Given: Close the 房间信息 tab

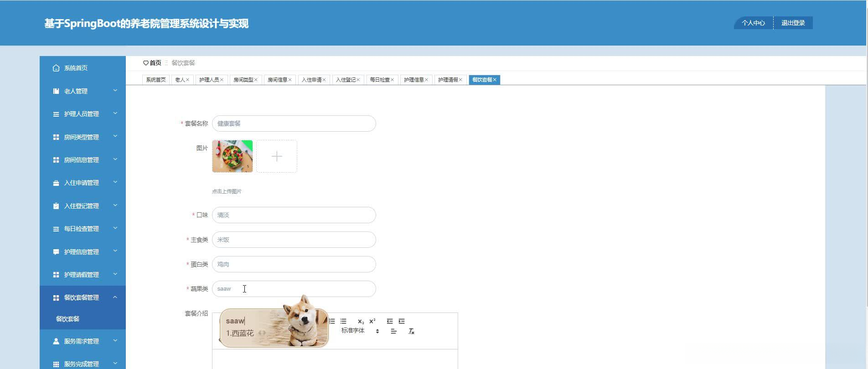Looking at the screenshot, I should point(289,80).
